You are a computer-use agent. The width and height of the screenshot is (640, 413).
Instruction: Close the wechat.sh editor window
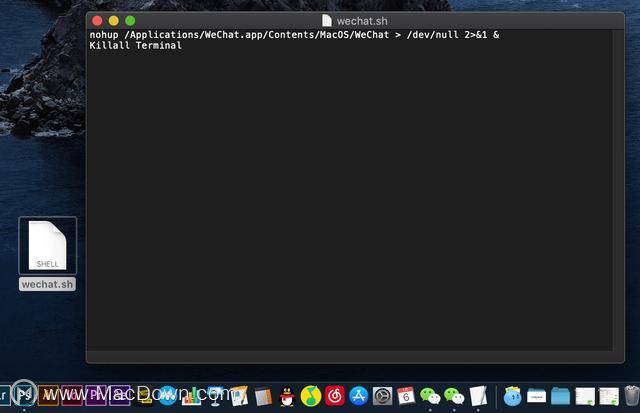[97, 21]
